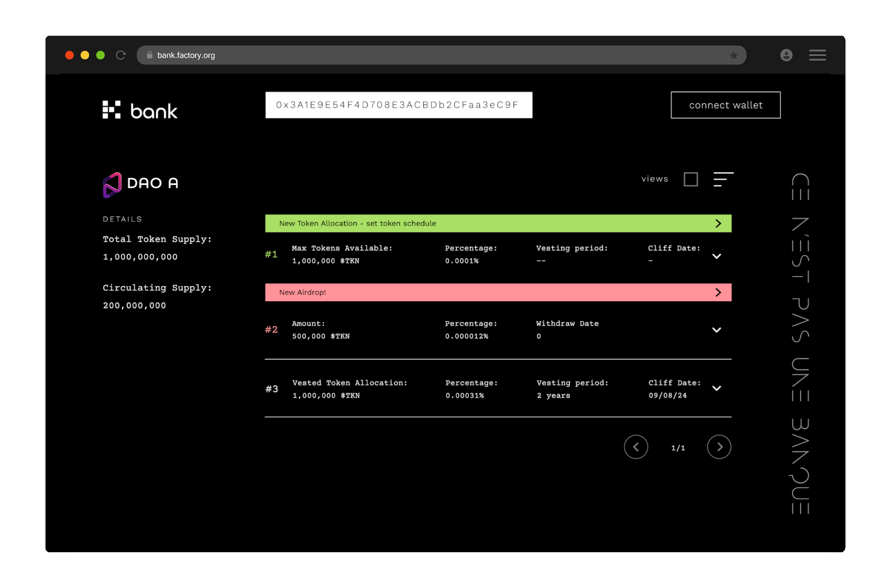Expand airdrop row #2 chevron
Screen dimensions: 891x588
pyautogui.click(x=716, y=330)
